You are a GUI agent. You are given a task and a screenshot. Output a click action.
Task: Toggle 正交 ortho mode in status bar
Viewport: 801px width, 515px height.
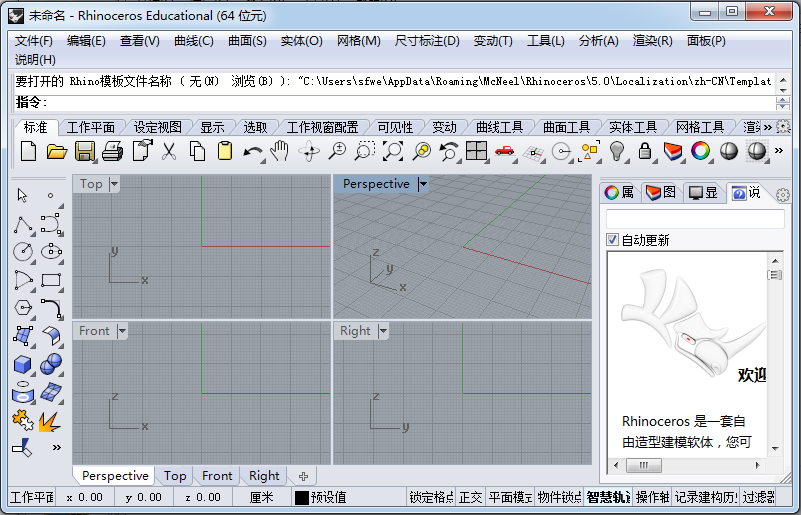pos(471,497)
